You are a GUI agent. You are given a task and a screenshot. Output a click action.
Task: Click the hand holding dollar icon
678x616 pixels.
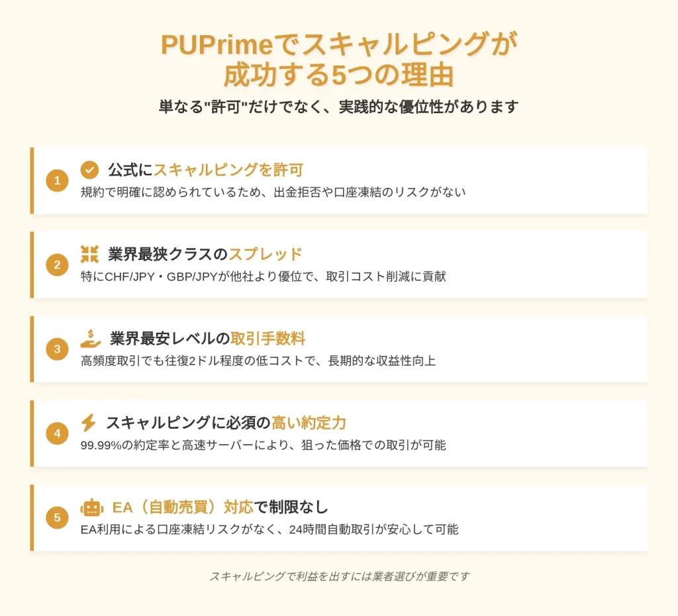90,339
